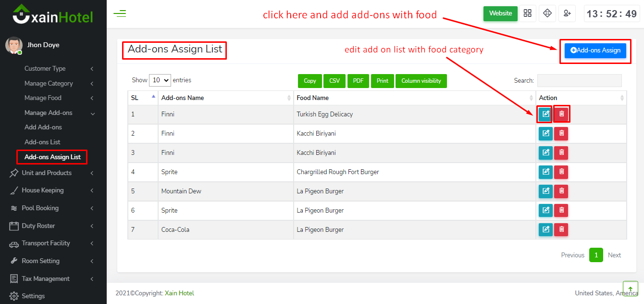Export the table using PDF button

[358, 81]
